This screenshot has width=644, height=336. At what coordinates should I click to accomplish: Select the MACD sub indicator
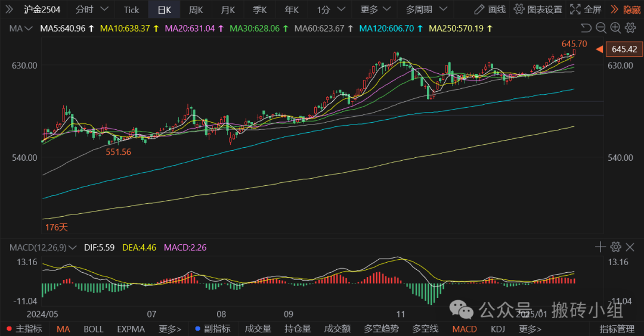click(465, 329)
